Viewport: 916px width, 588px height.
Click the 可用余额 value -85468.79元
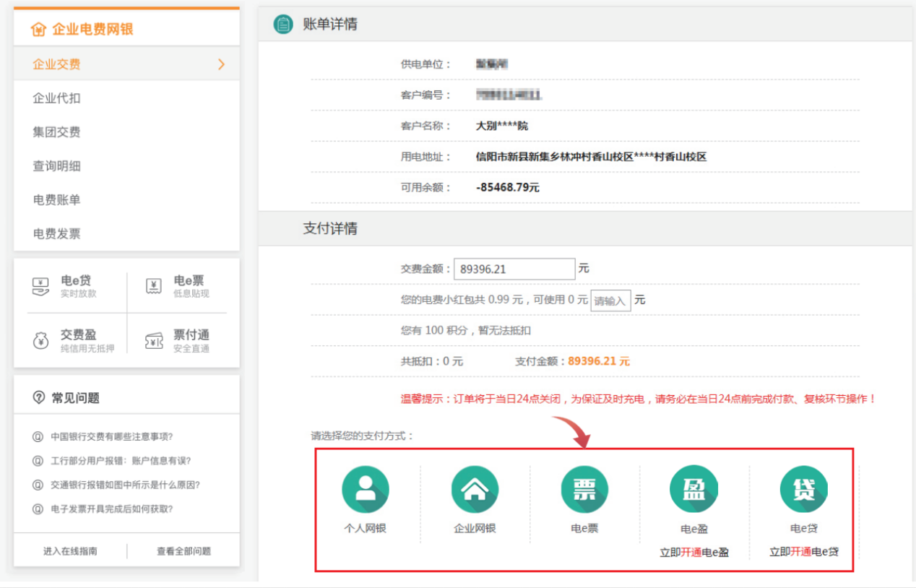(508, 187)
